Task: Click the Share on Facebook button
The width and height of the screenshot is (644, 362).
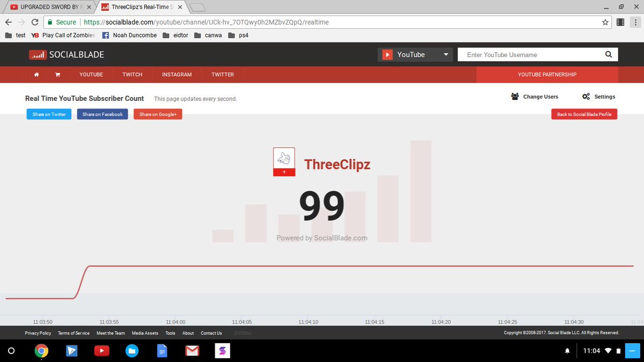Action: 102,114
